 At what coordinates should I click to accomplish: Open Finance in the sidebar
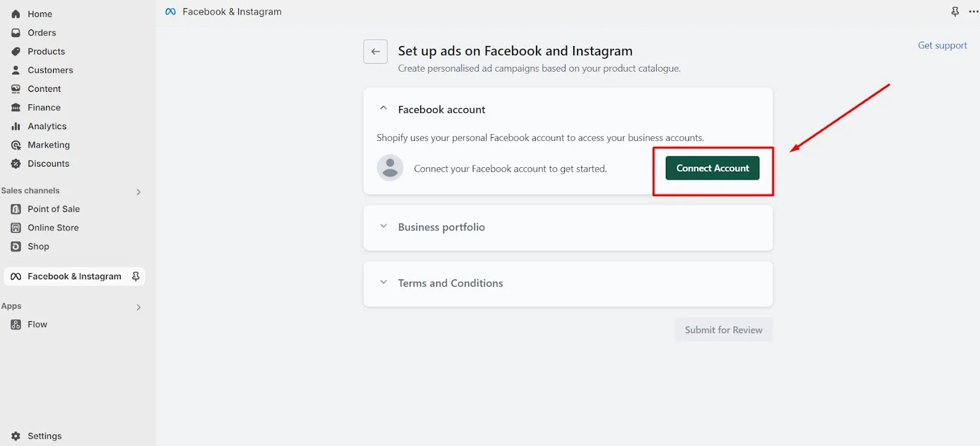click(x=44, y=108)
